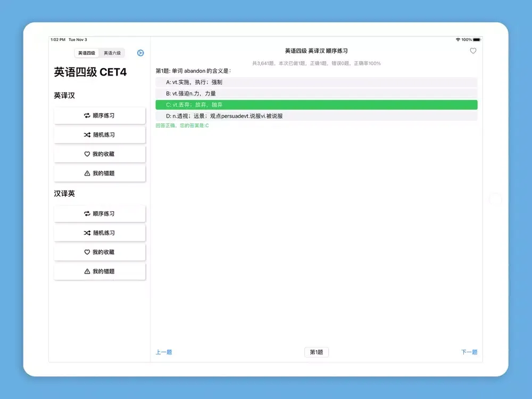Open 我的收藏 under 英译汉

(x=100, y=154)
